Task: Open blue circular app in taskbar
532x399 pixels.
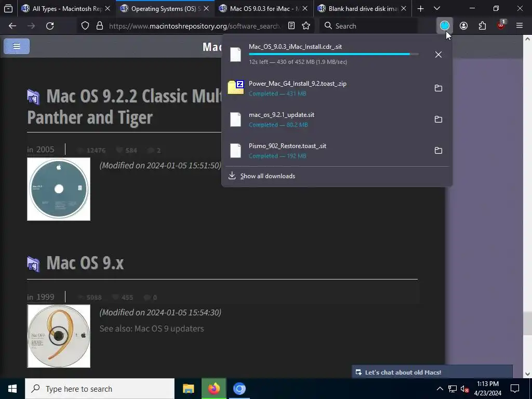Action: [239, 389]
